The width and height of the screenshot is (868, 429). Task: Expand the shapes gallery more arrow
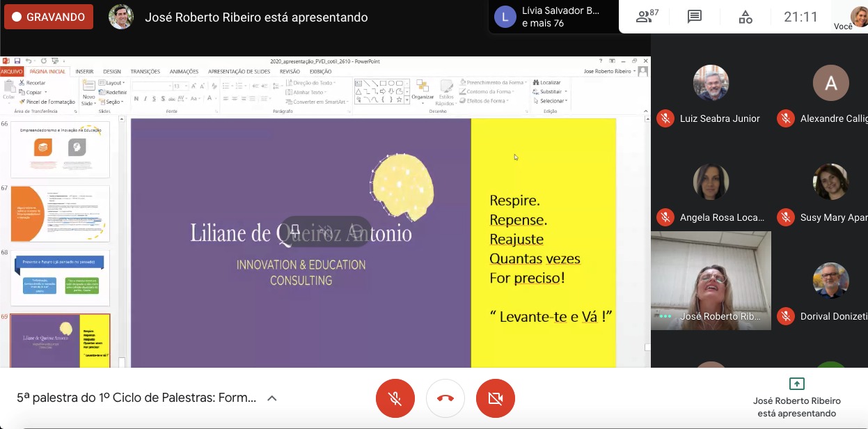coord(407,100)
